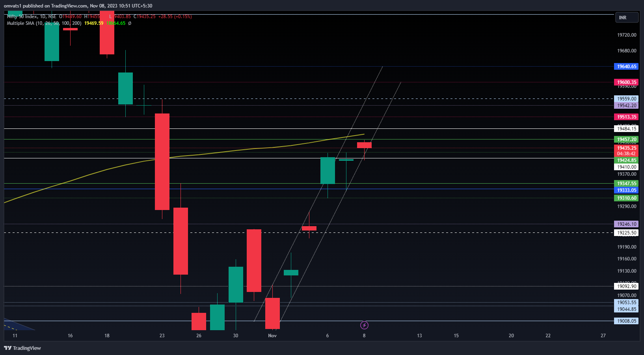The image size is (644, 355).
Task: Select the green 19347.55 price label
Action: click(x=626, y=184)
